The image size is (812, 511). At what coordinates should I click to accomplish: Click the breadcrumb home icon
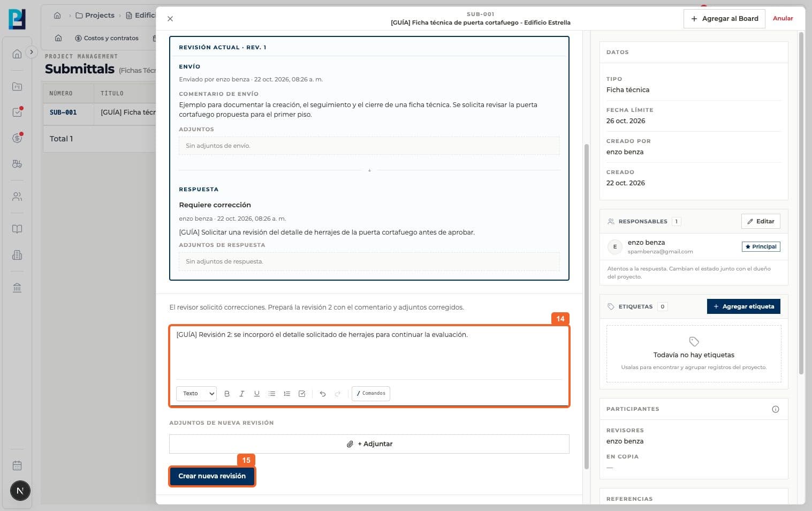(x=57, y=16)
